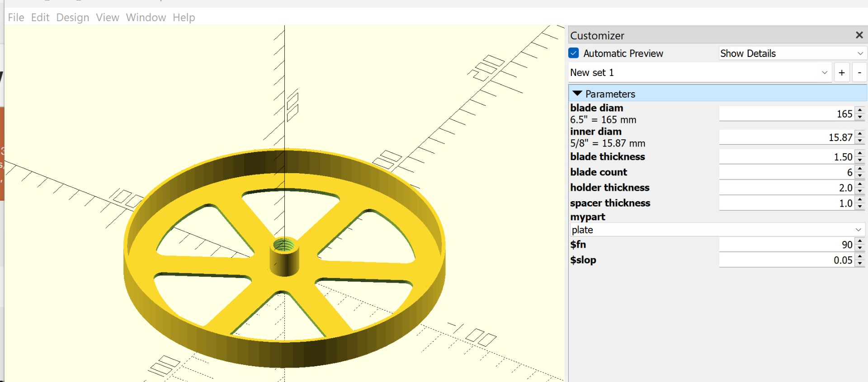Decrease the holder thickness value
The height and width of the screenshot is (382, 868).
click(x=860, y=191)
